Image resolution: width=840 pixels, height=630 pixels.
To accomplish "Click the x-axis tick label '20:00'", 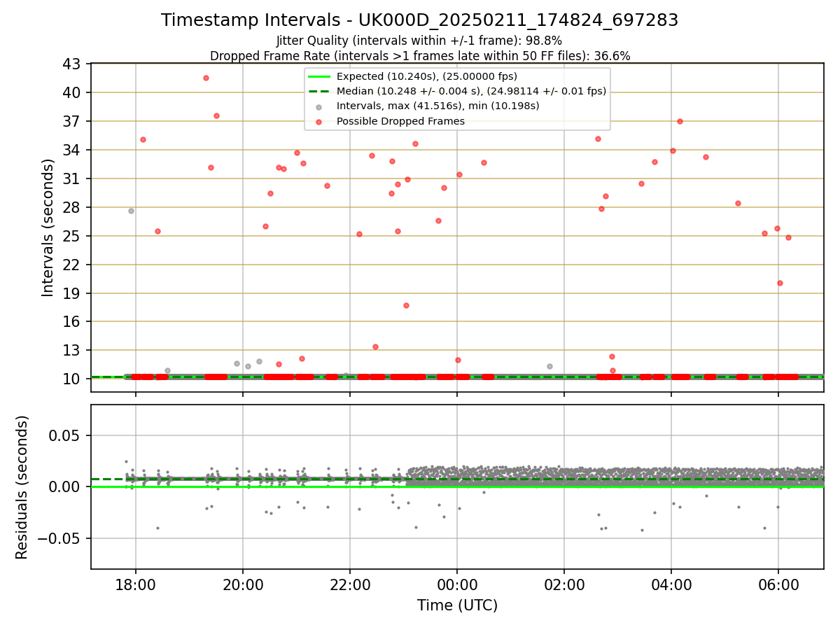I will coord(243,584).
